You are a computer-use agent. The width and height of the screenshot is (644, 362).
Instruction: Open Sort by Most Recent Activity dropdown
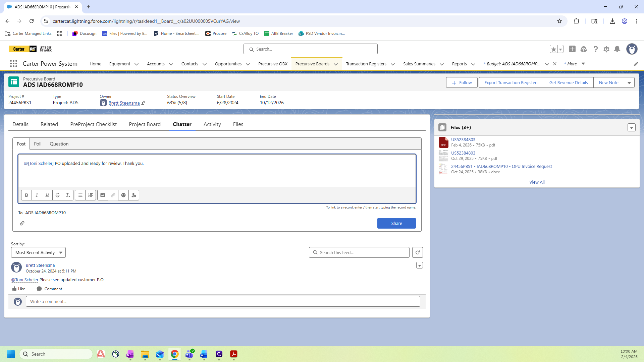coord(38,252)
